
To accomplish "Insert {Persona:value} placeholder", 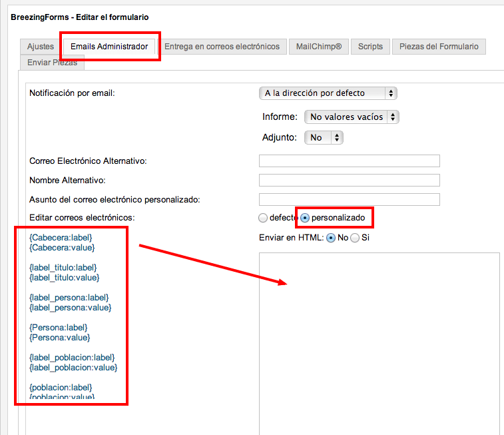I will pyautogui.click(x=60, y=337).
